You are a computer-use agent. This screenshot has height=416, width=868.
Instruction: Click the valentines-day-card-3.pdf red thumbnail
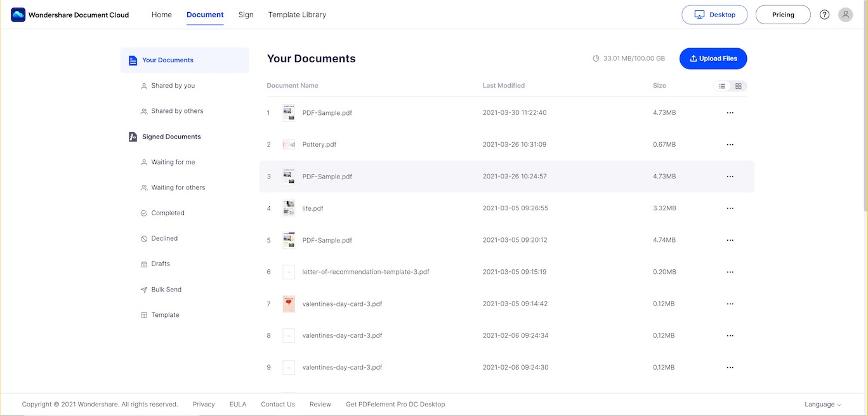pyautogui.click(x=289, y=304)
